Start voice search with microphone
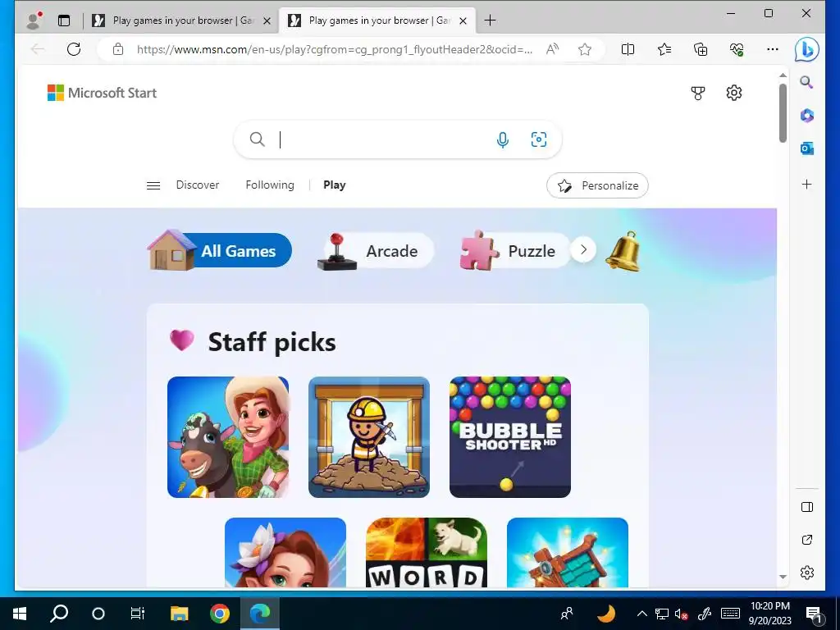Viewport: 840px width, 630px height. click(503, 139)
